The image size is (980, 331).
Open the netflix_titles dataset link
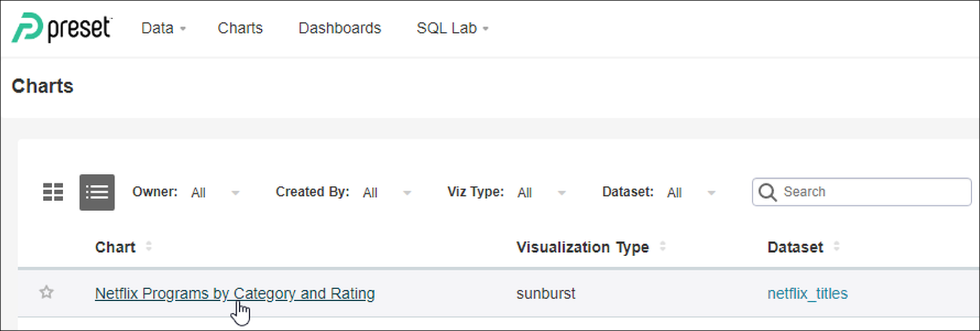point(807,294)
